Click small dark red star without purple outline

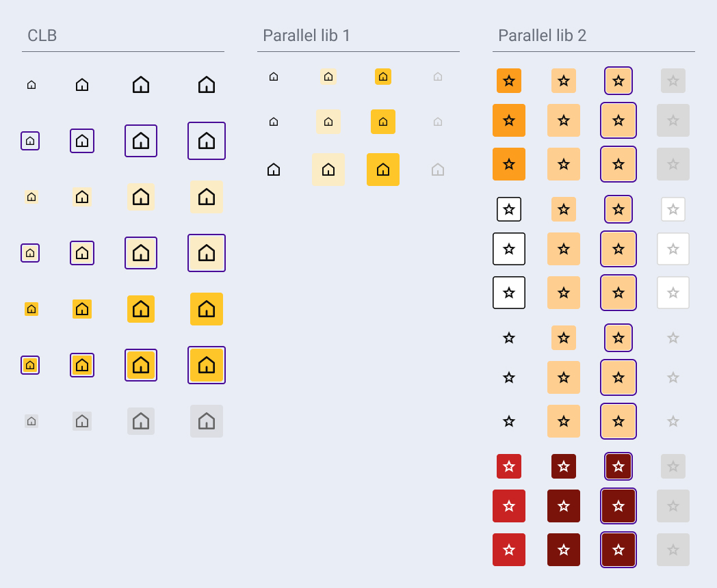(564, 466)
